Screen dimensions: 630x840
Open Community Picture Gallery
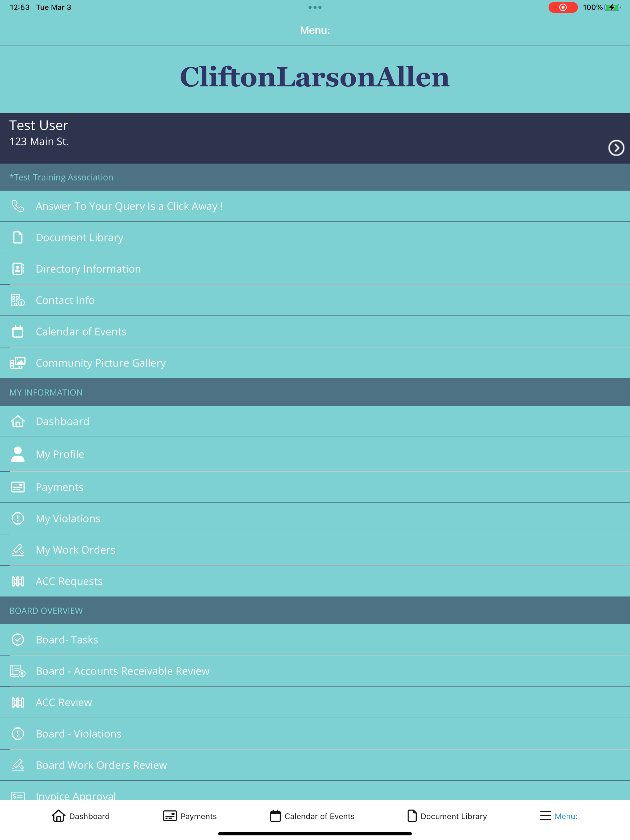(315, 363)
